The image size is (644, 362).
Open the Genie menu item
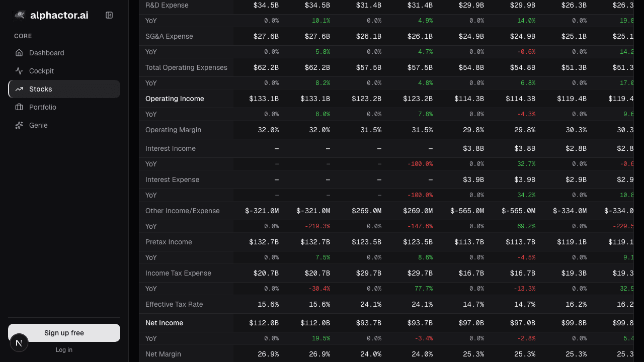(x=64, y=125)
